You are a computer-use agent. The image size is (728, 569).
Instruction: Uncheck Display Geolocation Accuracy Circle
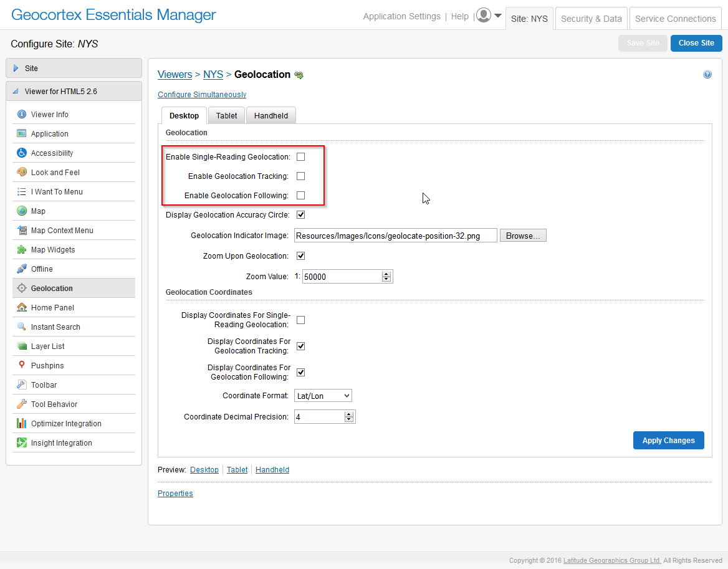coord(301,215)
